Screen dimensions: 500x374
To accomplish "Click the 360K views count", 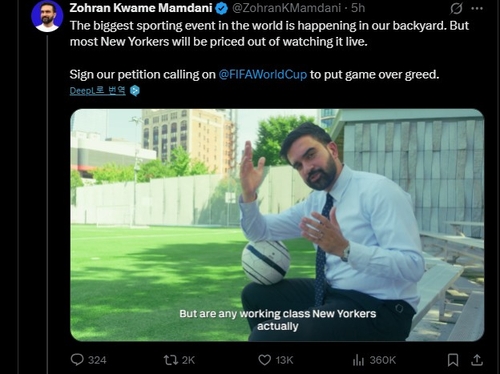I will pyautogui.click(x=383, y=360).
